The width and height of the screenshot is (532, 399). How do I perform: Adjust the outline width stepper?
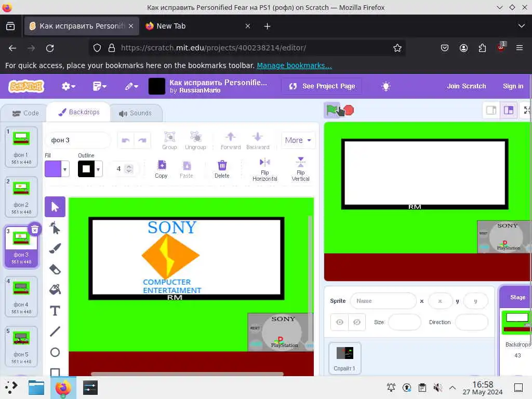(129, 169)
